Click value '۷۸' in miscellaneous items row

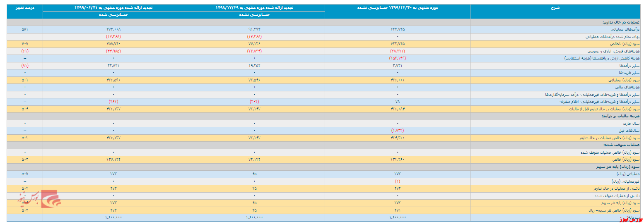[398, 102]
